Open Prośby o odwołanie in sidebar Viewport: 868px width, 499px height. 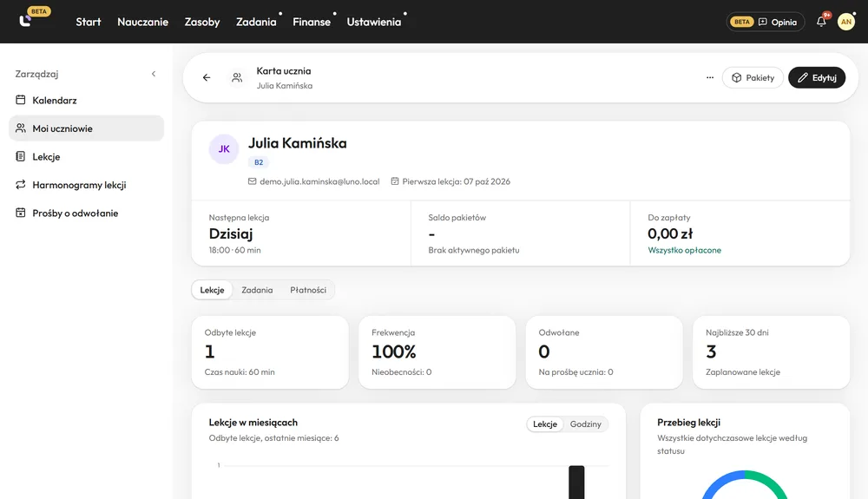pos(86,213)
